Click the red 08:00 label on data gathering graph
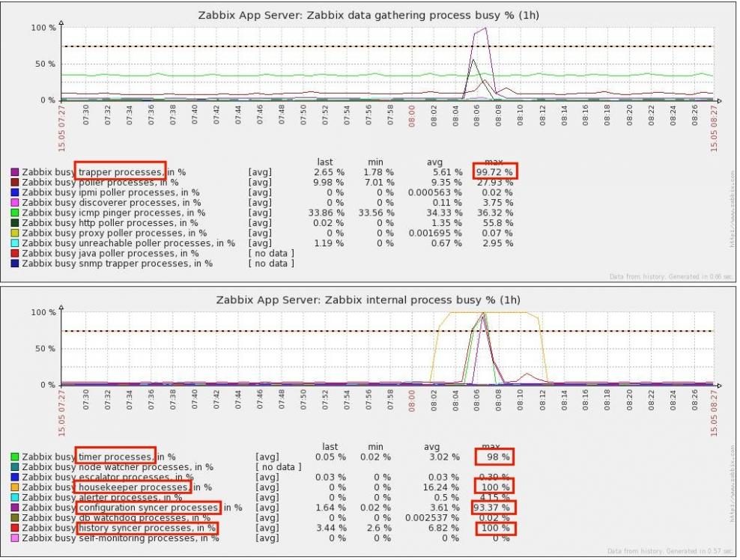Screen dimensions: 740x560 [x=411, y=116]
